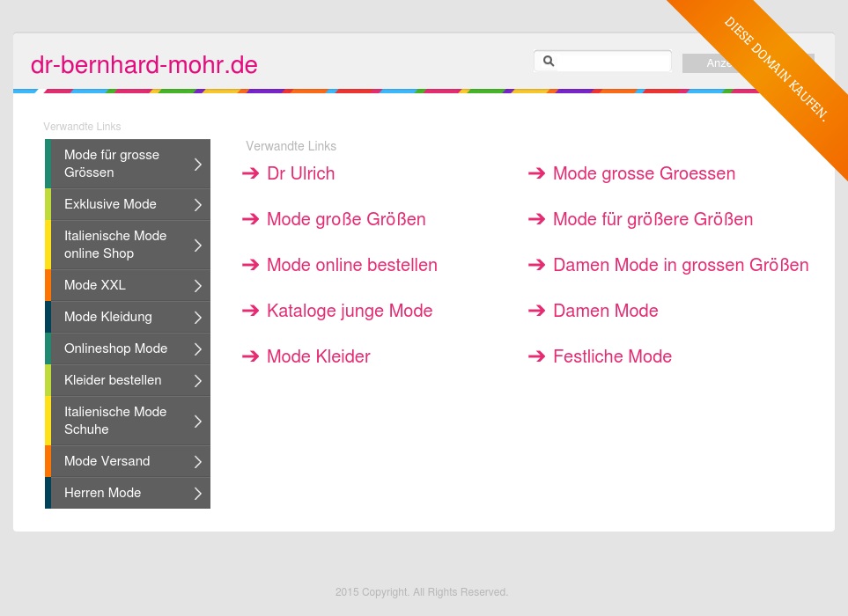Click inside the search text field

pyautogui.click(x=612, y=62)
